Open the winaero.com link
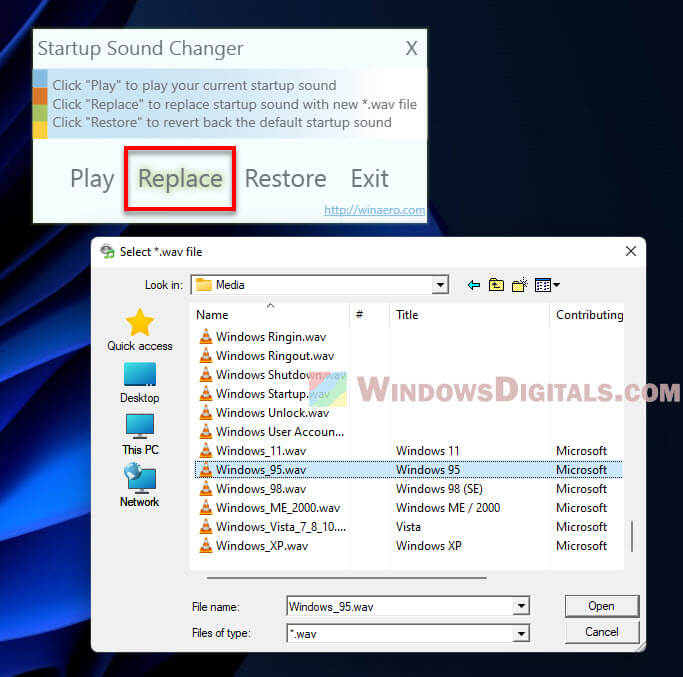The width and height of the screenshot is (683, 677). [375, 210]
